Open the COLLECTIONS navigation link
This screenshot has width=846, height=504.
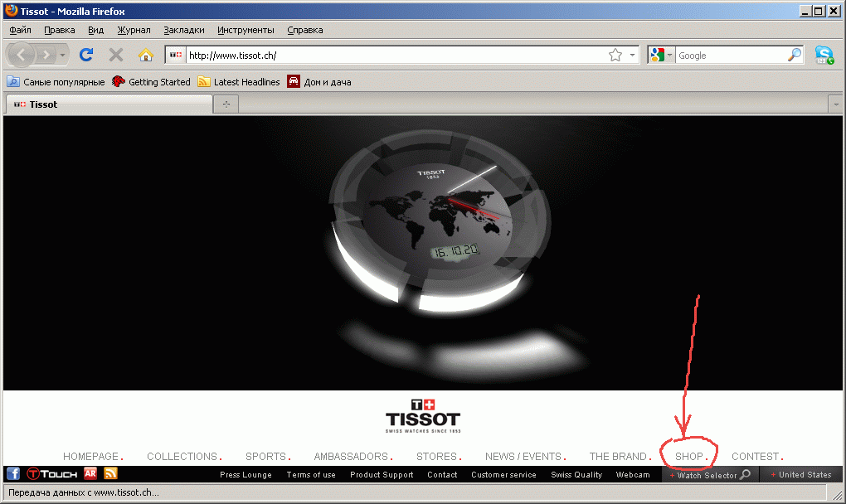coord(182,457)
